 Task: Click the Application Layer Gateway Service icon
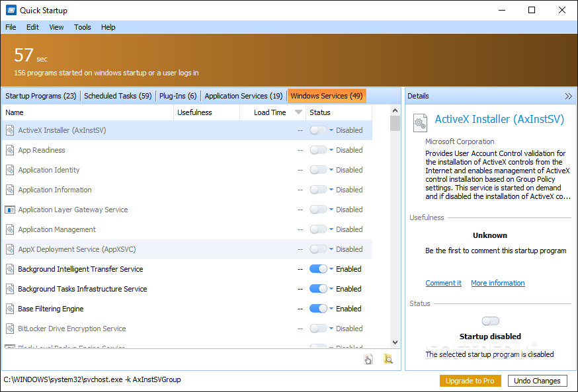pyautogui.click(x=10, y=210)
